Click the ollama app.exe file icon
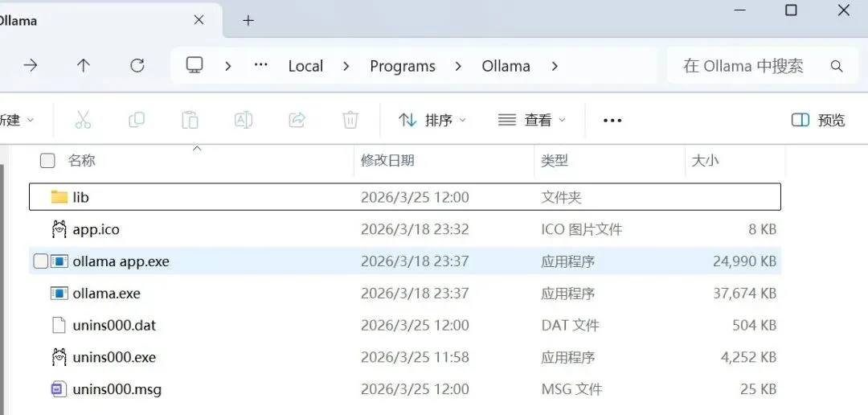 59,261
